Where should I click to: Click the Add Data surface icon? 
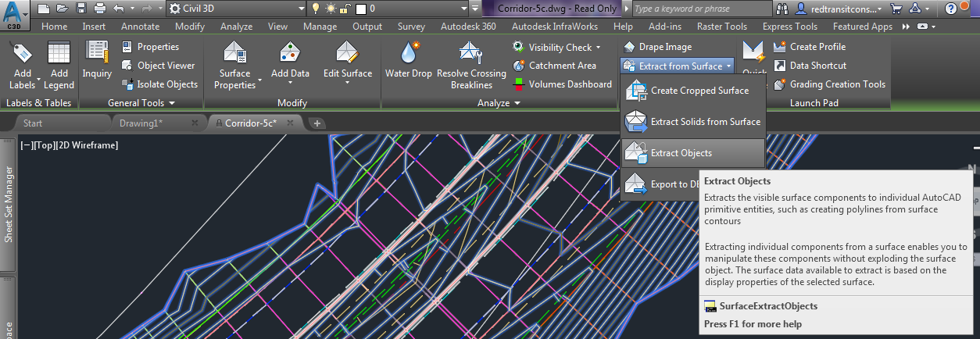tap(290, 53)
